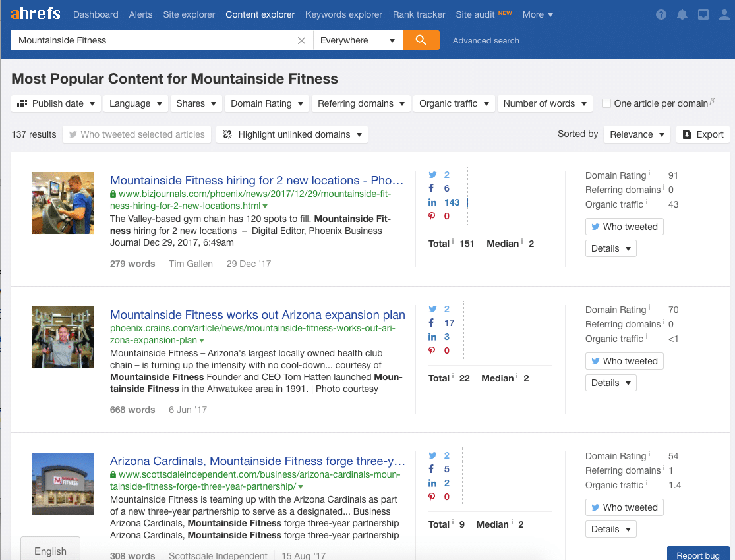The height and width of the screenshot is (560, 735).
Task: Switch to Keywords explorer tab
Action: click(343, 14)
